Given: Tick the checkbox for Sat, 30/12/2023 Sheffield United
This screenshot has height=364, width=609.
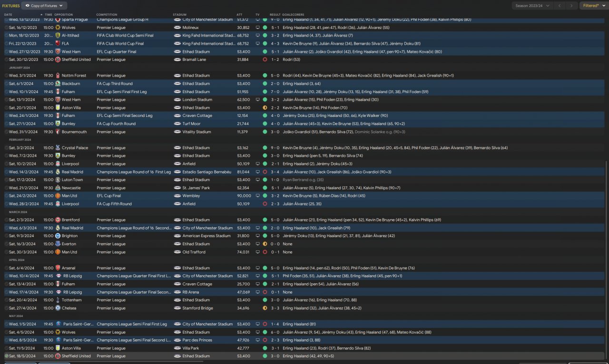Looking at the screenshot, I should [x=6, y=59].
